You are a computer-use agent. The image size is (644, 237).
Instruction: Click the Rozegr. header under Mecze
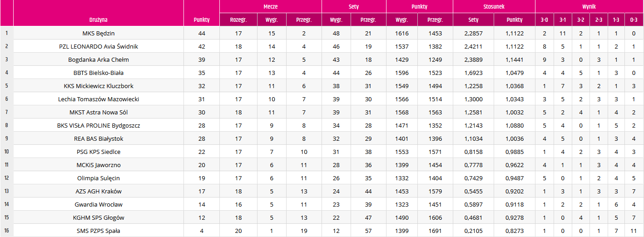click(x=238, y=20)
